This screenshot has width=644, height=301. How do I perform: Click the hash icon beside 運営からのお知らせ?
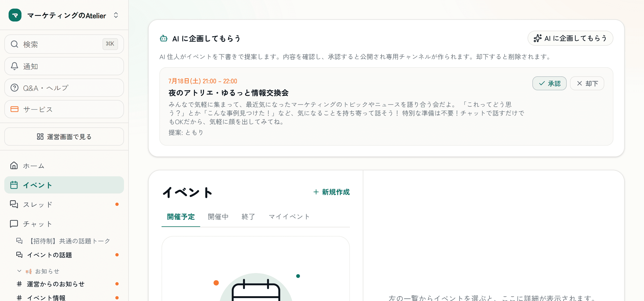(x=19, y=284)
